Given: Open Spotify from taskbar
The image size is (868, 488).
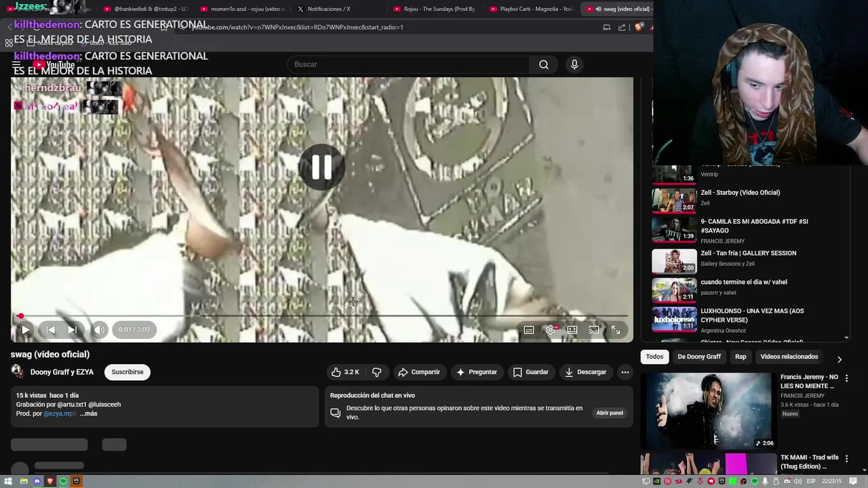Looking at the screenshot, I should pos(63,481).
